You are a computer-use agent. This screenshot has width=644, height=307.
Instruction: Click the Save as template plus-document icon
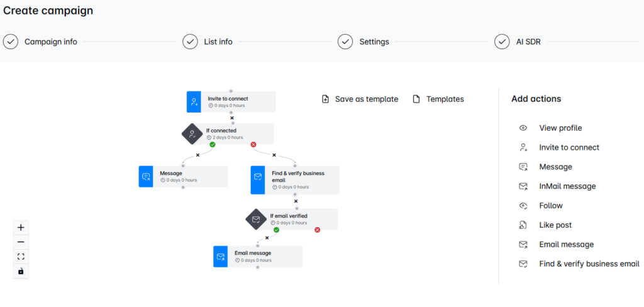[x=325, y=99]
